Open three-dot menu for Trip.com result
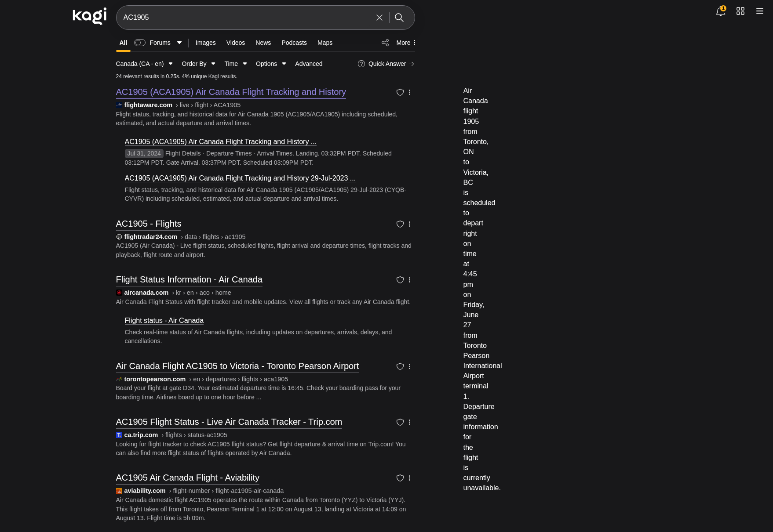 coord(409,422)
